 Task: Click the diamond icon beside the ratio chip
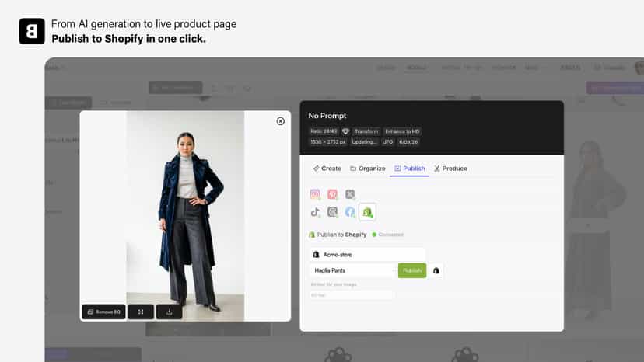pyautogui.click(x=345, y=131)
